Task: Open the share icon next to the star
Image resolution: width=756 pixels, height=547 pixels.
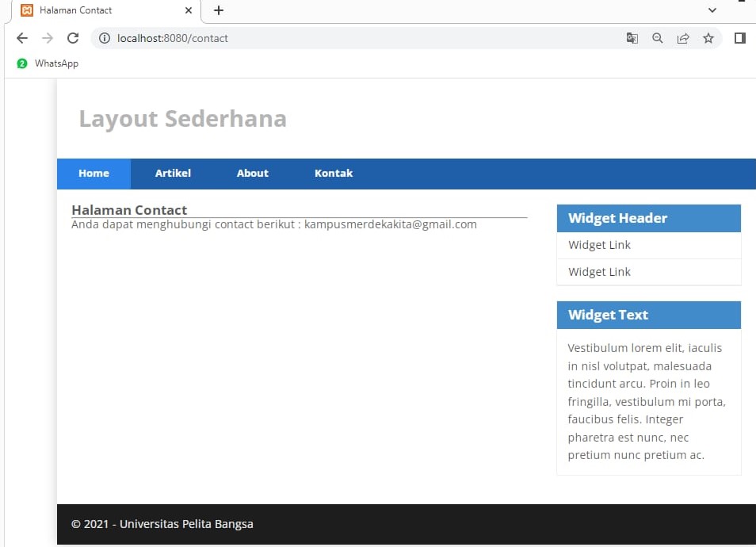Action: tap(683, 38)
